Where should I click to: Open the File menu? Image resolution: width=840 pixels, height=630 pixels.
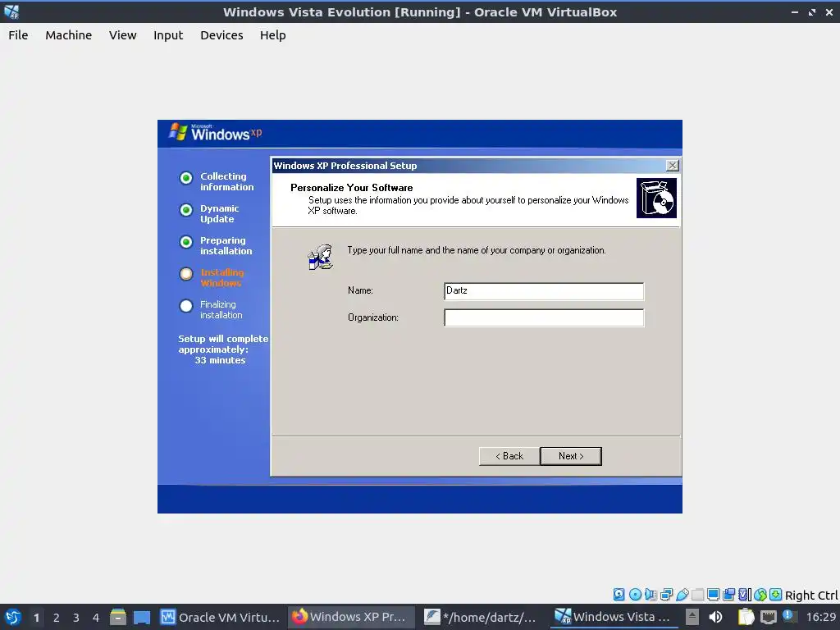(x=18, y=35)
